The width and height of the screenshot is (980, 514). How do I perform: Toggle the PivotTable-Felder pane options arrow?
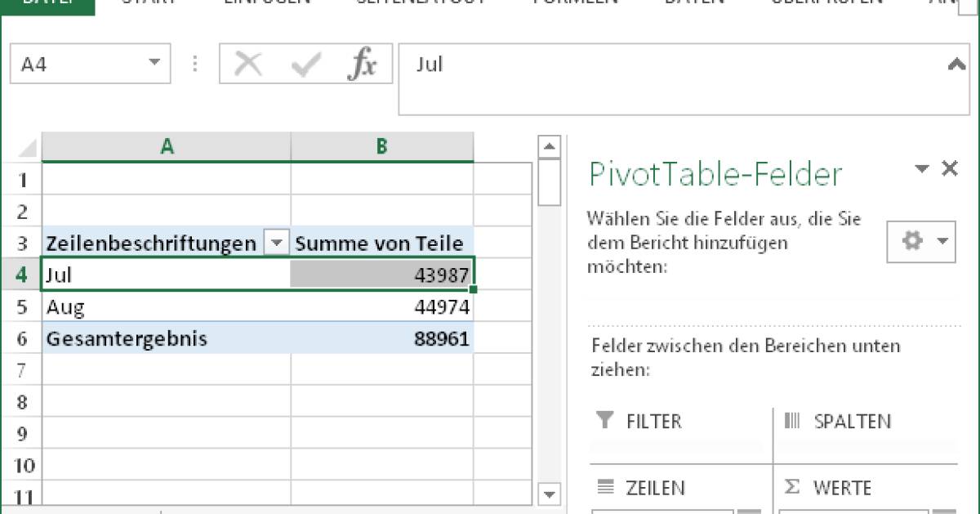[x=920, y=168]
